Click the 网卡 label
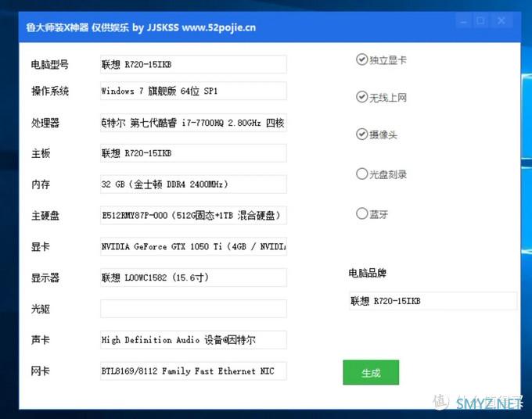Image resolution: width=532 pixels, height=419 pixels. [41, 371]
